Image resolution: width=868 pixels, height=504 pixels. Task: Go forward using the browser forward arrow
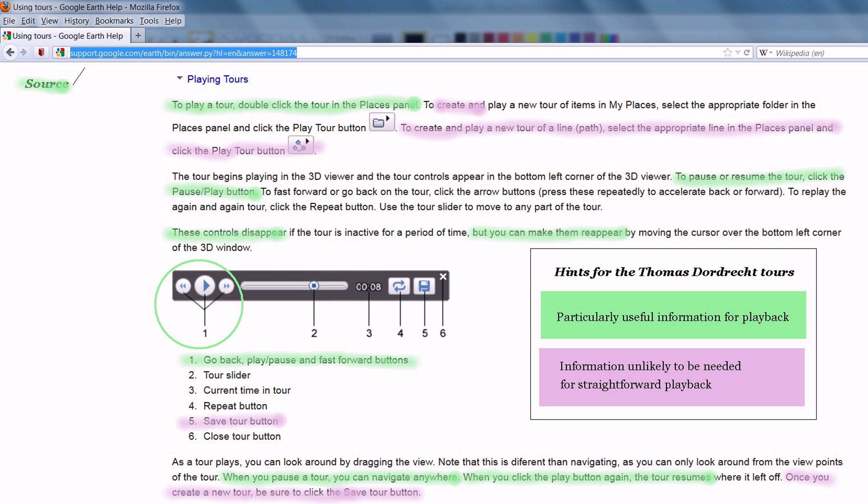[24, 52]
